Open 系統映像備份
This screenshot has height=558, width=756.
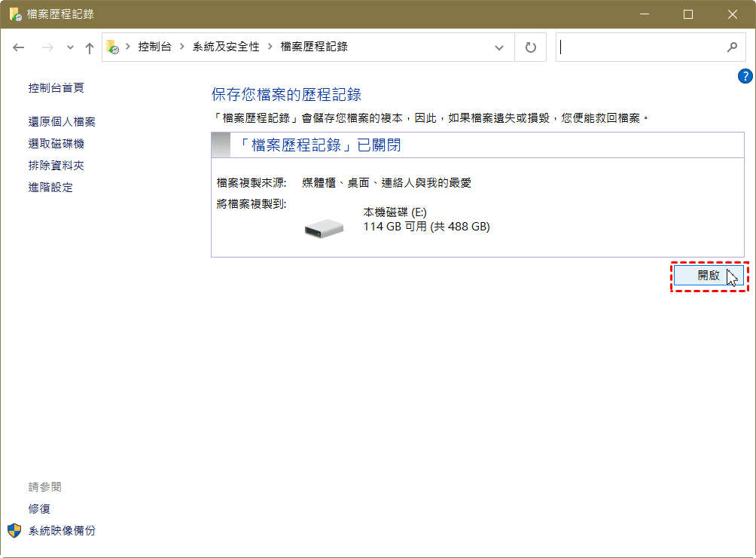(62, 530)
